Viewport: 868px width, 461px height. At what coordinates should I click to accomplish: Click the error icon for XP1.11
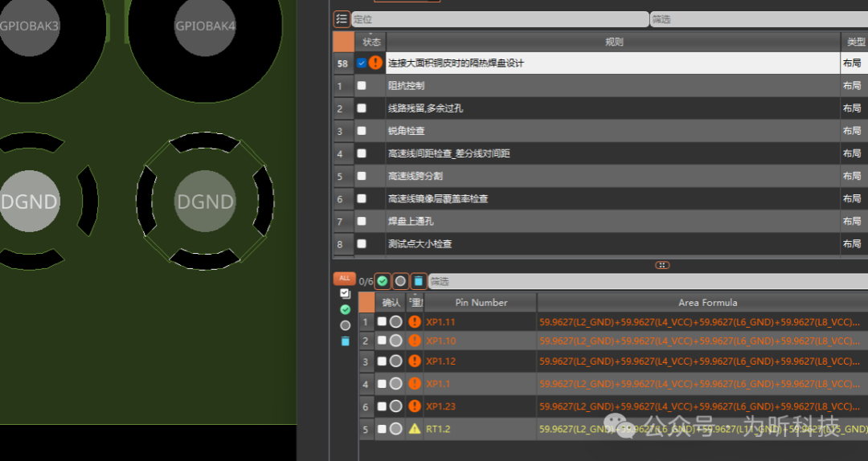tap(415, 321)
